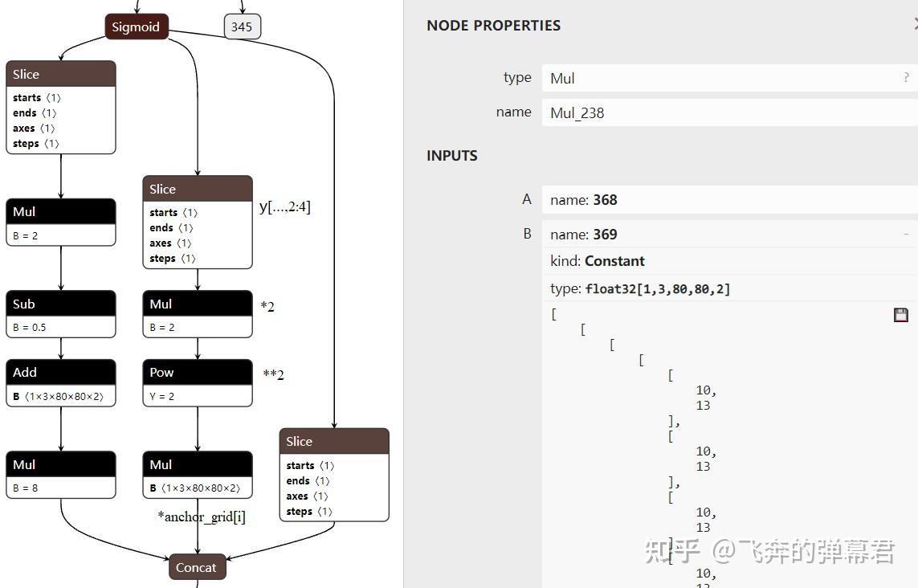Click the Slice node labeled y[...,2:4]

(x=198, y=222)
